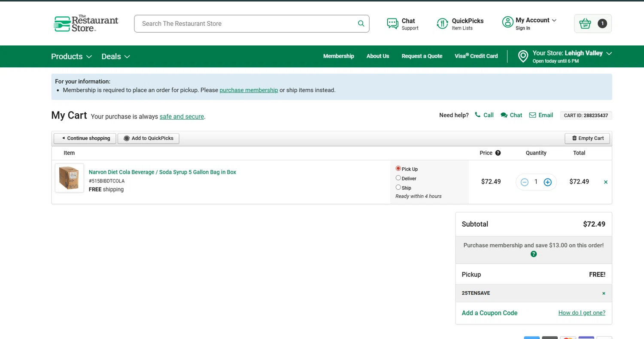
Task: Click the Continue shopping button
Action: (x=85, y=138)
